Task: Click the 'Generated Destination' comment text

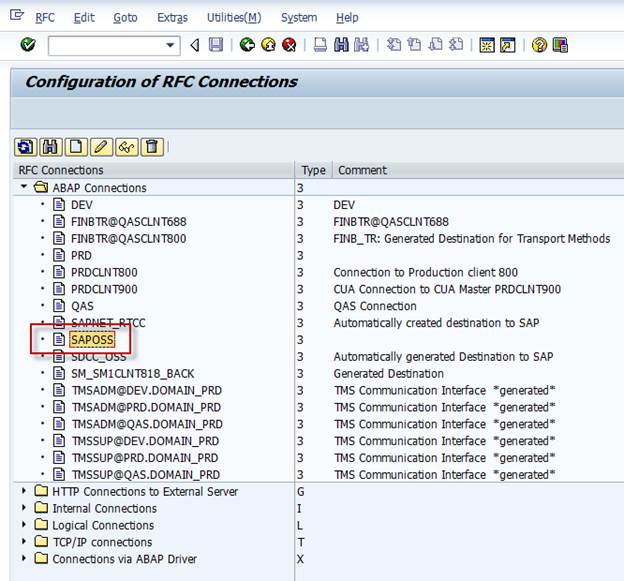Action: 388,374
